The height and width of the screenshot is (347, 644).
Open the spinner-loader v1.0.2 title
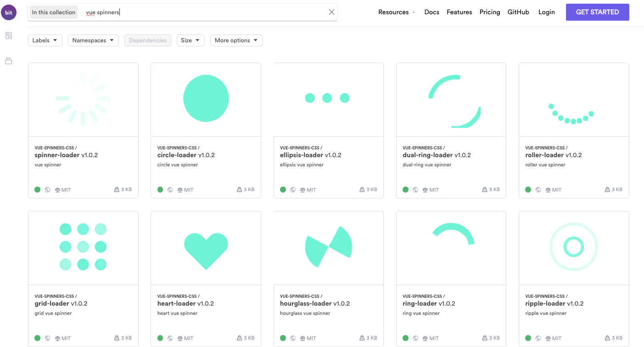pyautogui.click(x=67, y=155)
